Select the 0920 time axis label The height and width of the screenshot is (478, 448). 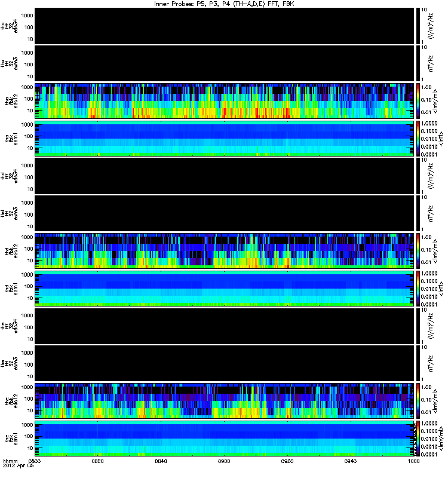tap(287, 461)
